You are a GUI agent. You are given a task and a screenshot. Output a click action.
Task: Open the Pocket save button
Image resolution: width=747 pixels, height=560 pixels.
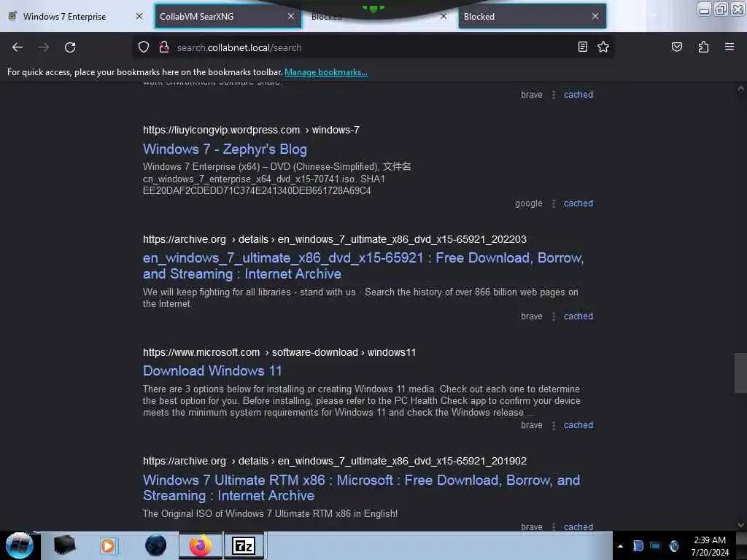tap(676, 47)
